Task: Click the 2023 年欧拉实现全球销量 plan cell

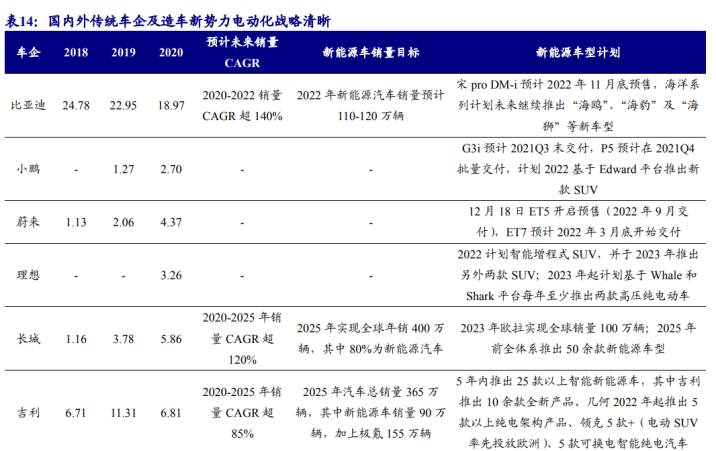Action: [578, 339]
